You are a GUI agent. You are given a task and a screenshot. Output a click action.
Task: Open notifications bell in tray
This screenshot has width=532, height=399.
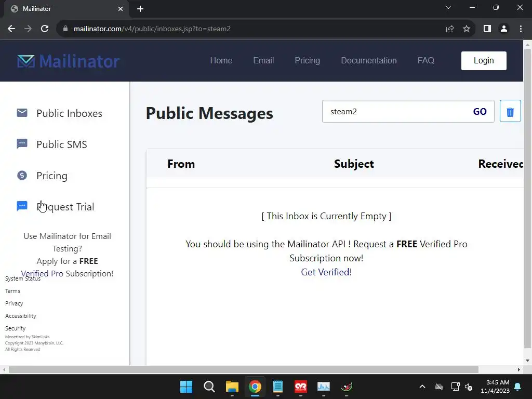[518, 387]
